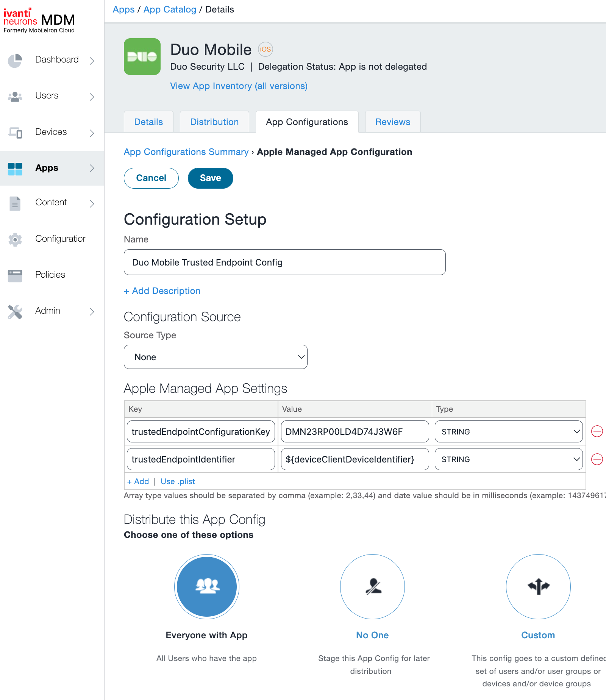The image size is (606, 700).
Task: Open the Source Type dropdown showing None
Action: tap(215, 356)
